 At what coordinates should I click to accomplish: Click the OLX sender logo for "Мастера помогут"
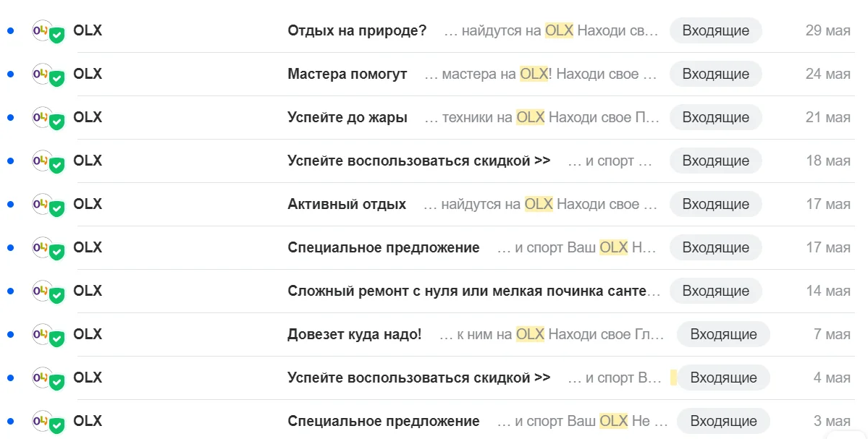pos(43,74)
